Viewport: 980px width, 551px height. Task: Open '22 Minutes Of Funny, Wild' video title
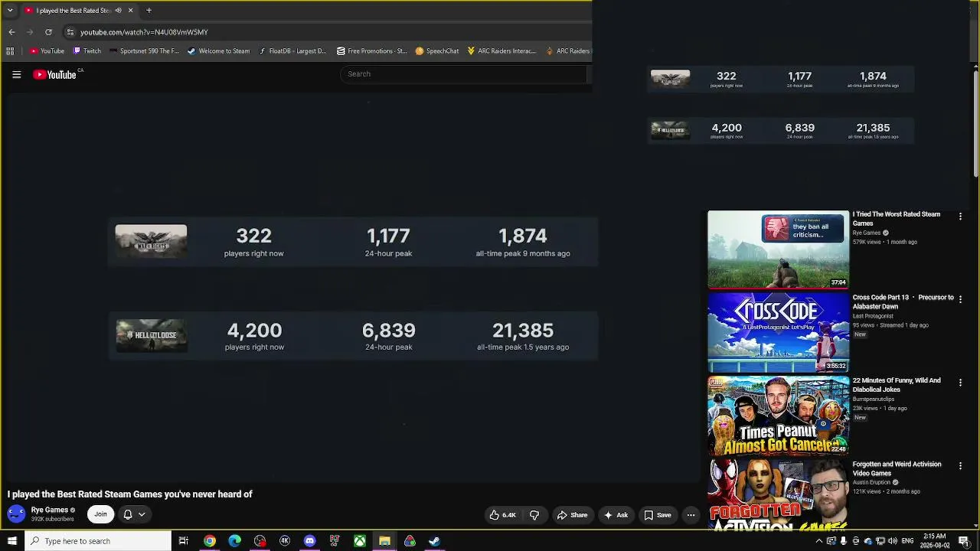[x=897, y=385]
